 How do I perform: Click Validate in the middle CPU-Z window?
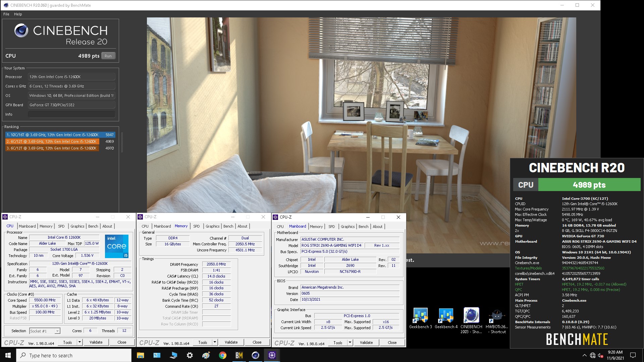click(x=231, y=342)
